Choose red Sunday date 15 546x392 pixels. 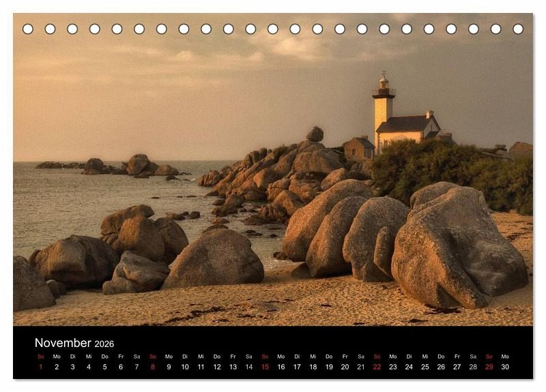(265, 367)
